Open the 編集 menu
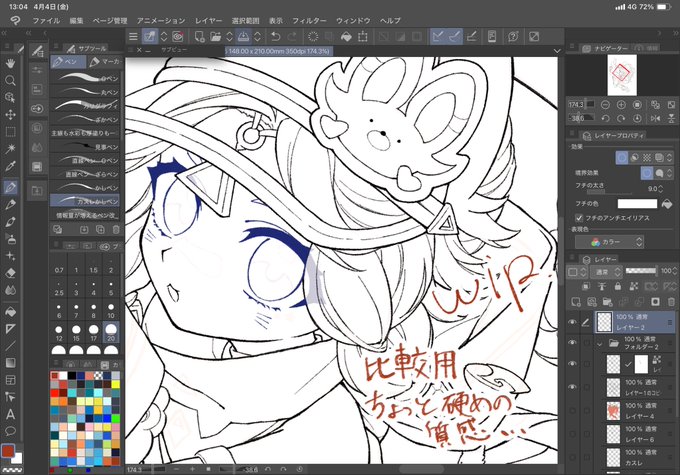The width and height of the screenshot is (680, 475). 76,20
